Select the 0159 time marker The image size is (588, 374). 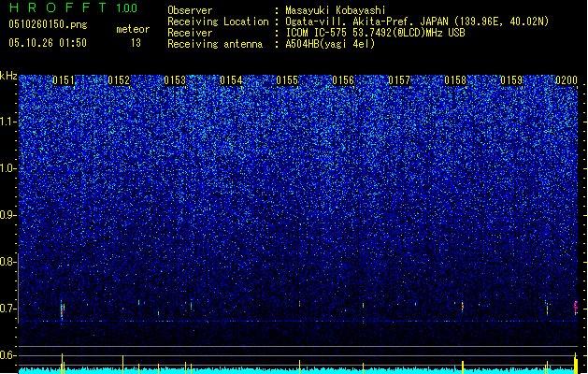[x=511, y=80]
